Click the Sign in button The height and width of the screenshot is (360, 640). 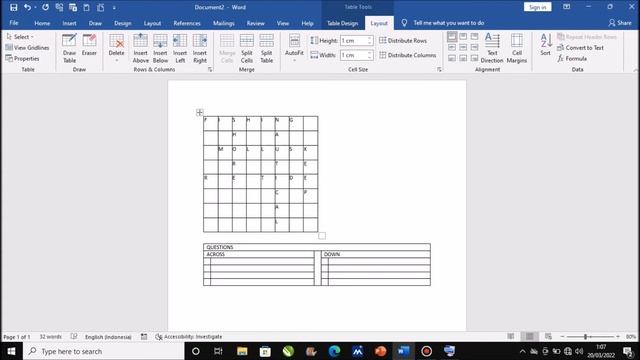pyautogui.click(x=538, y=7)
